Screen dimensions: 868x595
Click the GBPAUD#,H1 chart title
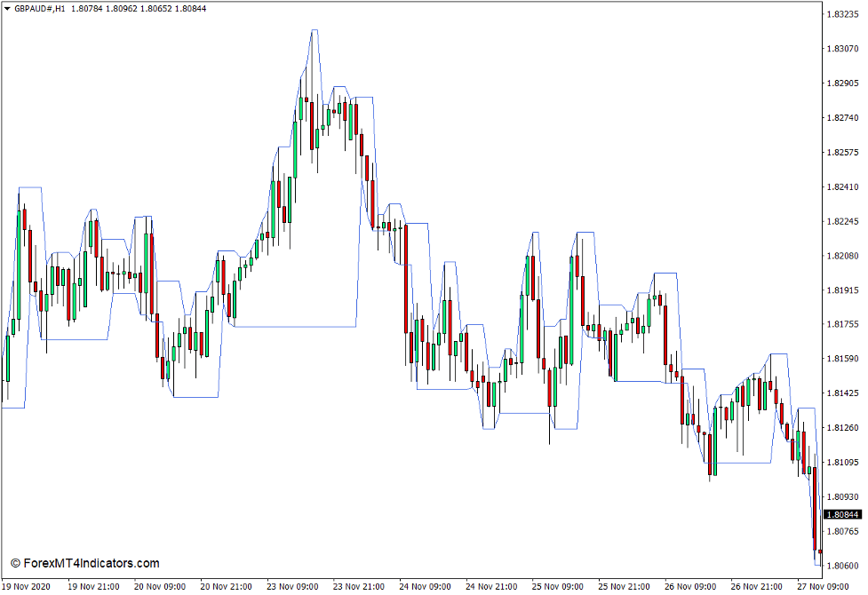(x=40, y=9)
